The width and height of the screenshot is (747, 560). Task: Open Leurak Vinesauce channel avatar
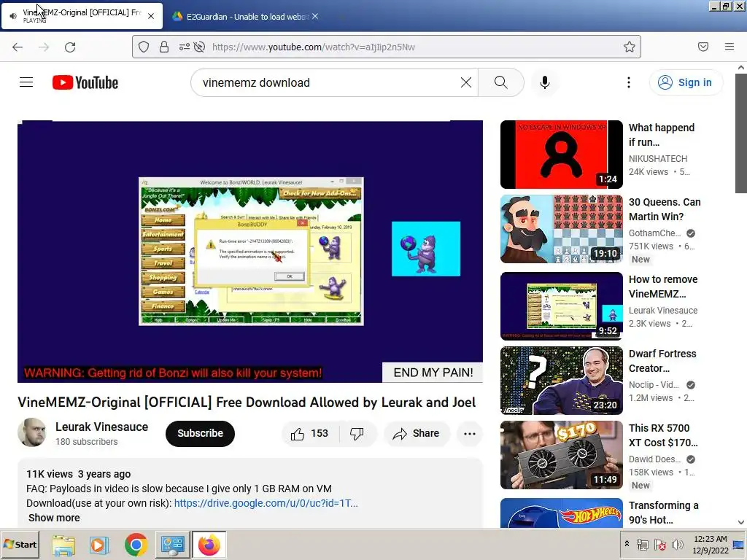click(32, 432)
